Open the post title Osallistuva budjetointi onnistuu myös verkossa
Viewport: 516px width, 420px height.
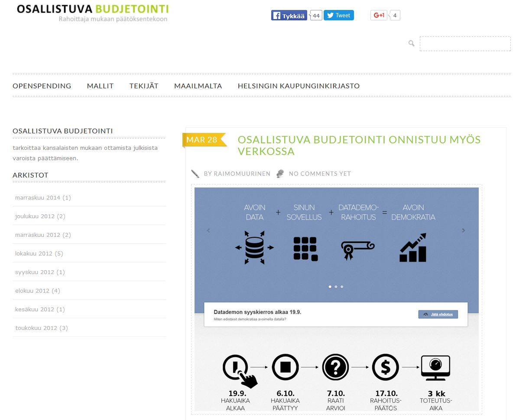(359, 145)
